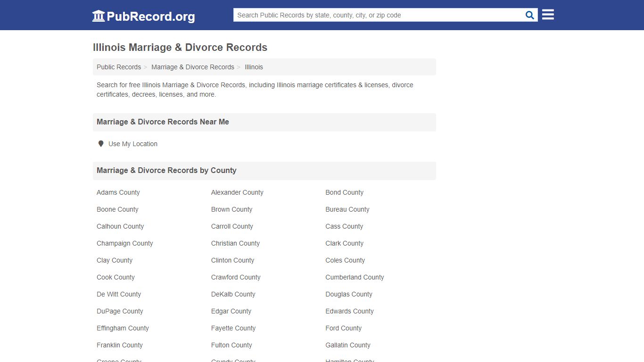
Task: Choose Ford County
Action: tap(343, 328)
